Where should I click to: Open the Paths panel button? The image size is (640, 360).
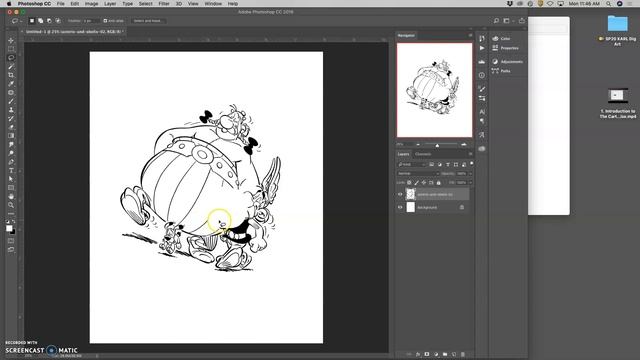tap(502, 71)
